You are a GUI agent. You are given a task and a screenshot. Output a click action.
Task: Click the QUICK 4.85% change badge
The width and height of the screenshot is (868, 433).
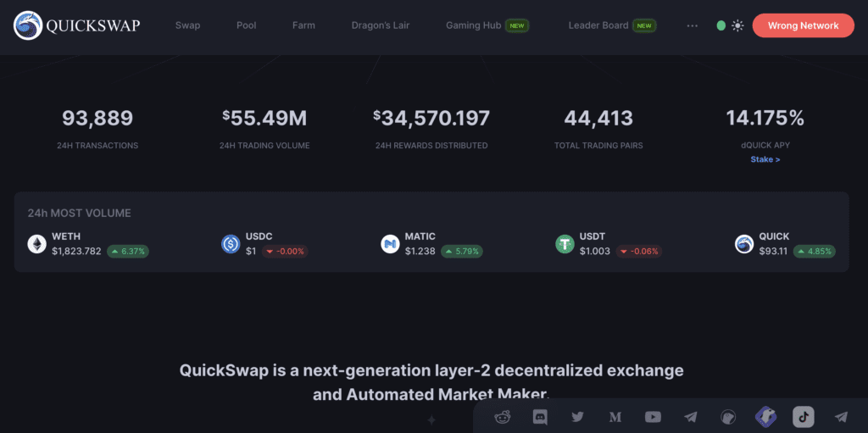coord(815,252)
